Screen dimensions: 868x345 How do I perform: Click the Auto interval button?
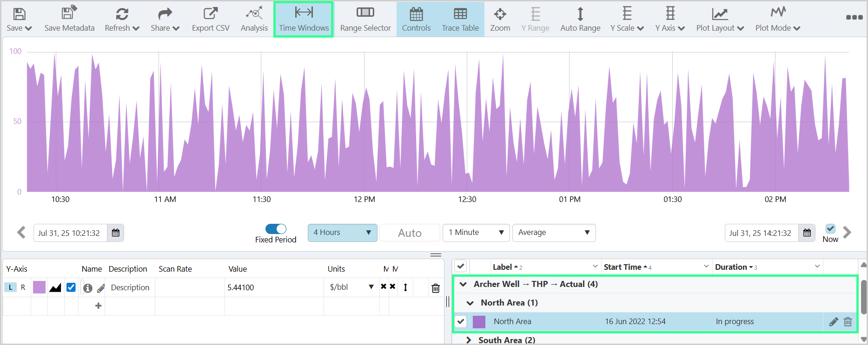pos(410,233)
